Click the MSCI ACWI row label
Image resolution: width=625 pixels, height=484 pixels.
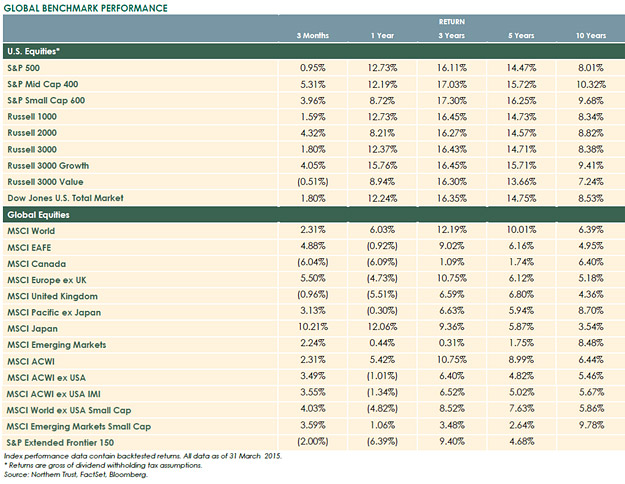pyautogui.click(x=31, y=362)
